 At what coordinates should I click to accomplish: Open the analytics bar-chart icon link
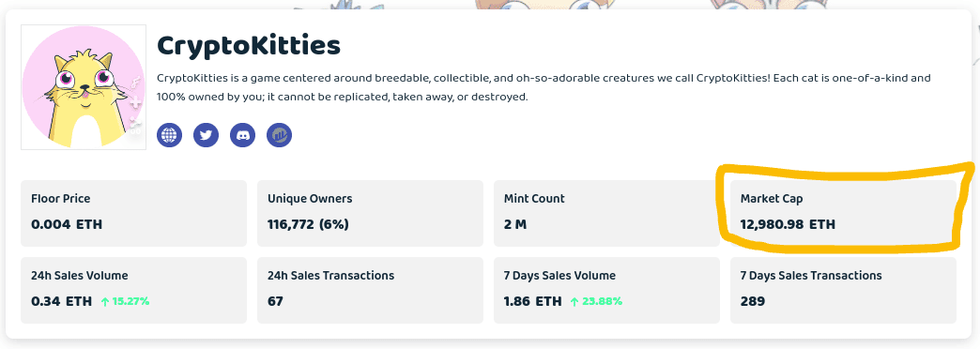coord(280,135)
